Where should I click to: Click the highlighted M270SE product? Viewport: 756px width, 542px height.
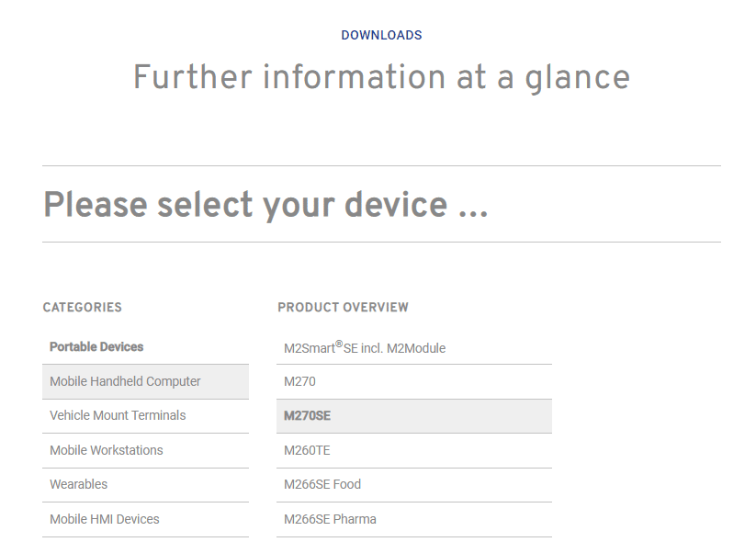414,415
